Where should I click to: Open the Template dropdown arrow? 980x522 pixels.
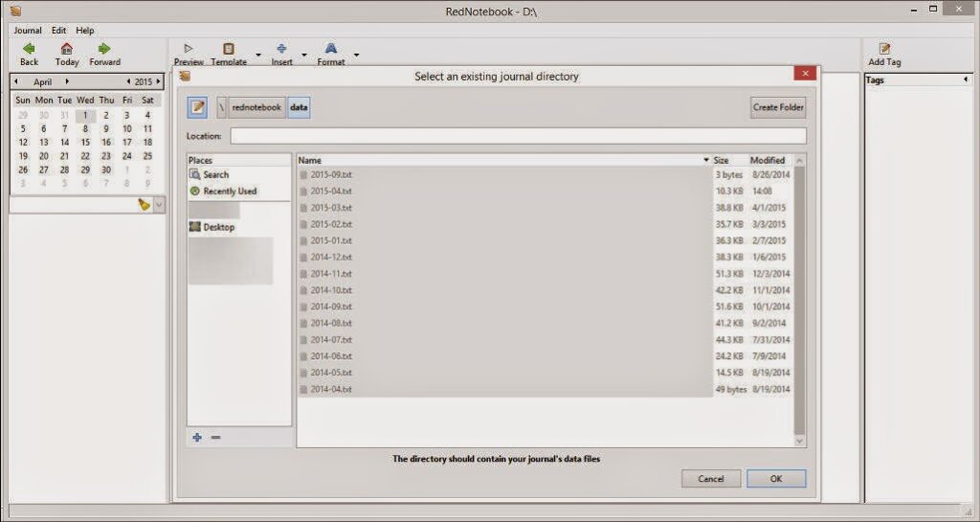click(x=258, y=55)
